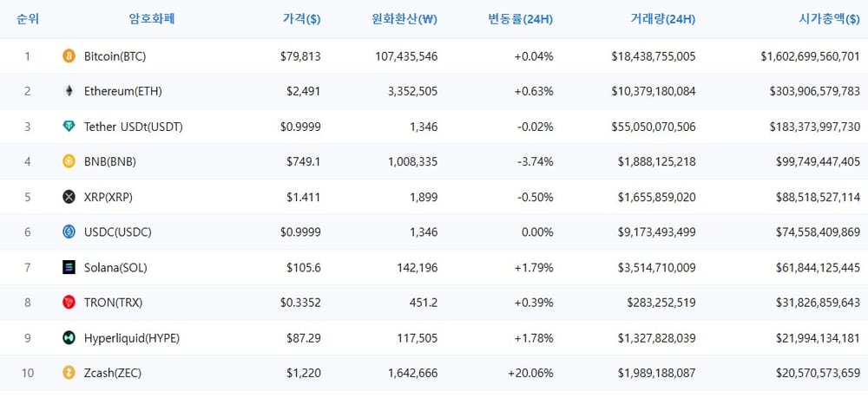Open the BNB(BNB) coin link
The height and width of the screenshot is (398, 868).
(x=110, y=161)
